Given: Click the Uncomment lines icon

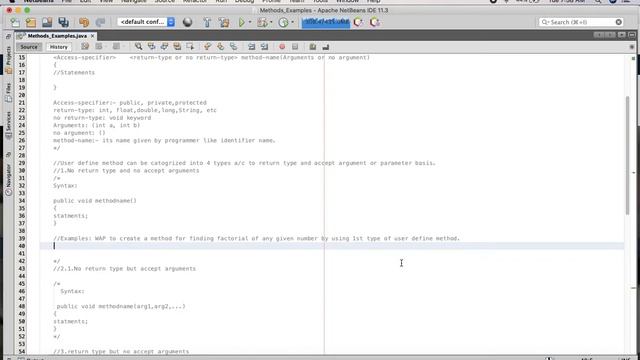Looking at the screenshot, I should pos(326,47).
